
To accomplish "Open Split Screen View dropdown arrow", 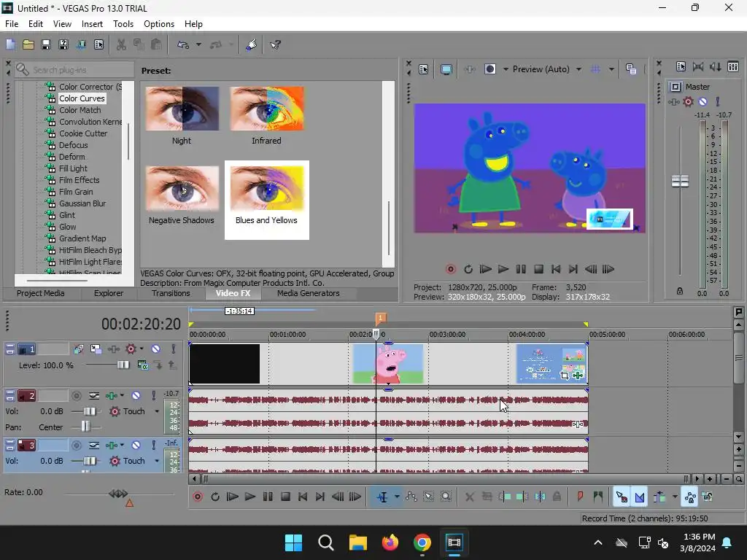I will tap(506, 69).
